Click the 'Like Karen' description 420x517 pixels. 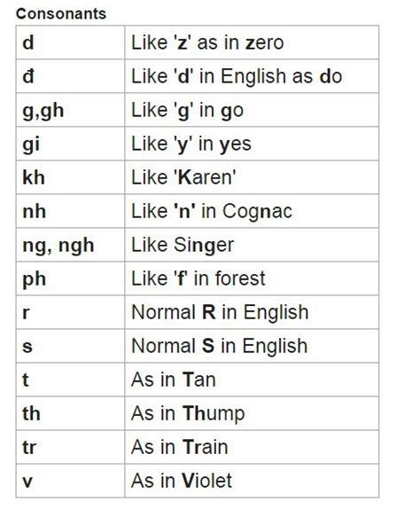pos(183,177)
